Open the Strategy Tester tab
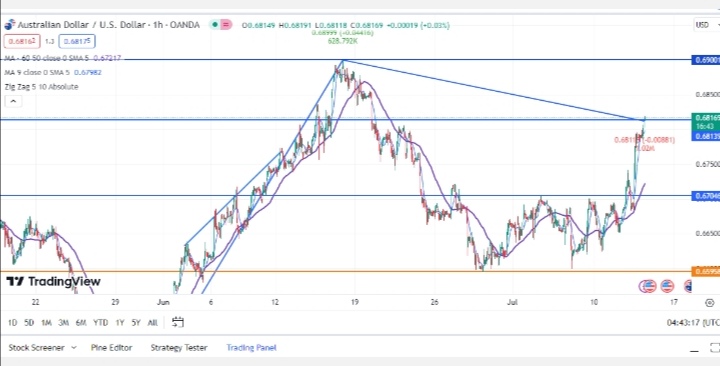This screenshot has height=366, width=720. [179, 348]
